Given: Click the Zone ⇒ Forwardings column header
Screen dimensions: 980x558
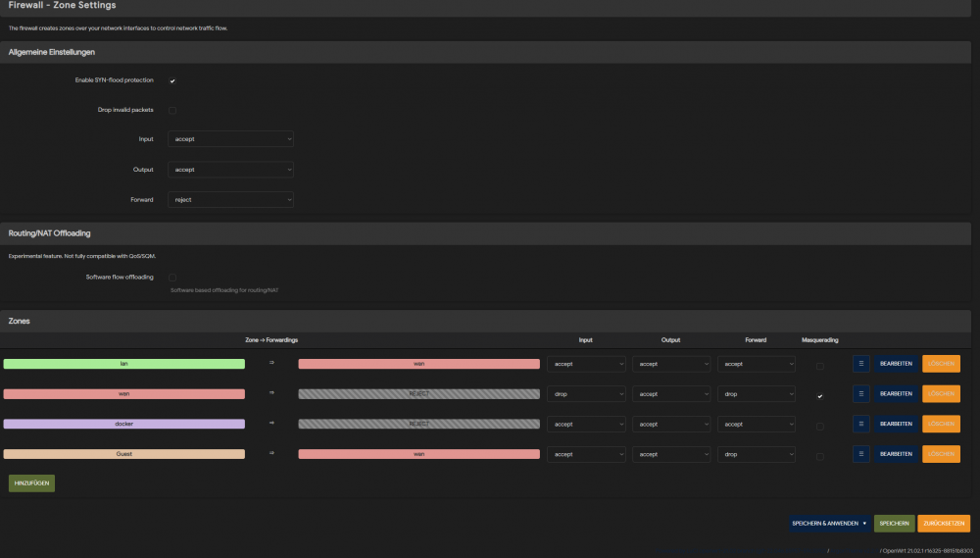Looking at the screenshot, I should click(x=271, y=339).
